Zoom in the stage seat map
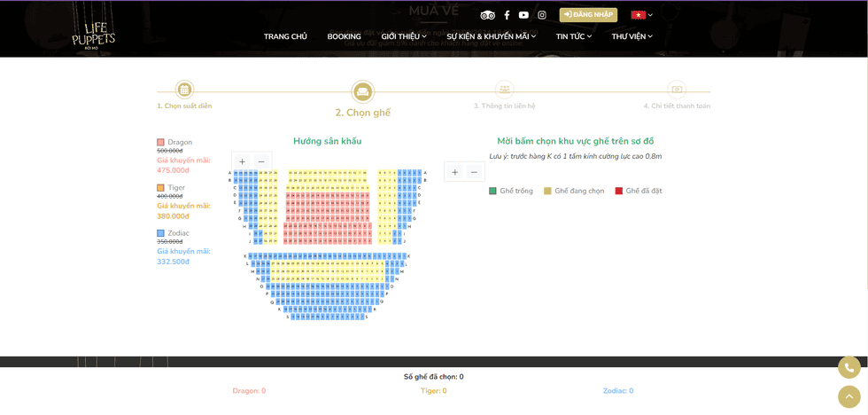The width and height of the screenshot is (868, 415). [x=242, y=161]
